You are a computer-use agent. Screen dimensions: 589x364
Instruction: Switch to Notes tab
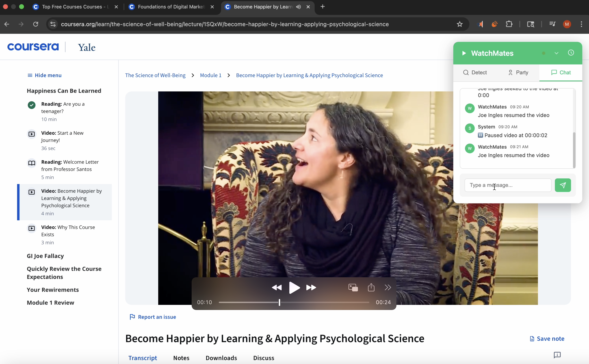(x=181, y=358)
